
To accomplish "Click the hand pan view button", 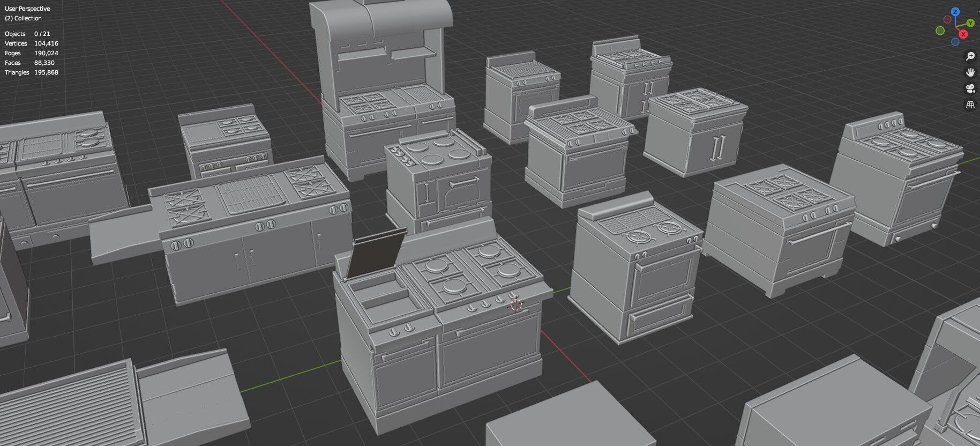I will pyautogui.click(x=970, y=72).
